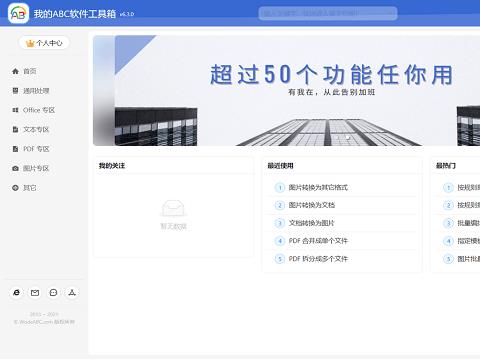This screenshot has width=480, height=360.
Task: Click the ABC toolbox app logo
Action: (18, 13)
